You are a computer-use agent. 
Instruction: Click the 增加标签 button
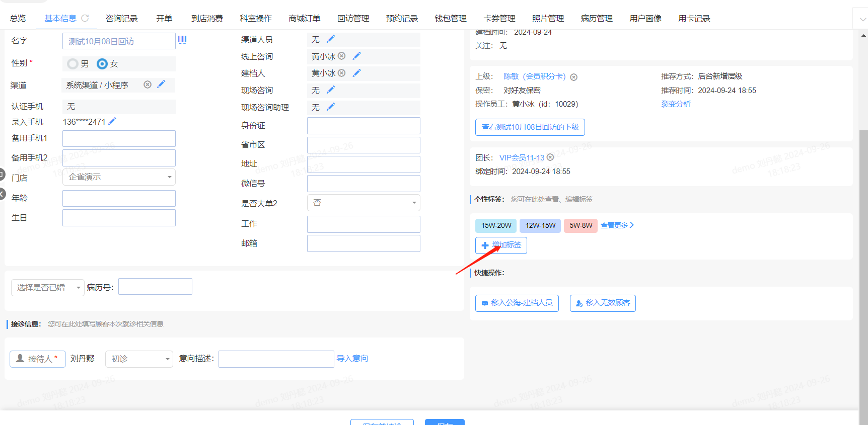point(501,245)
